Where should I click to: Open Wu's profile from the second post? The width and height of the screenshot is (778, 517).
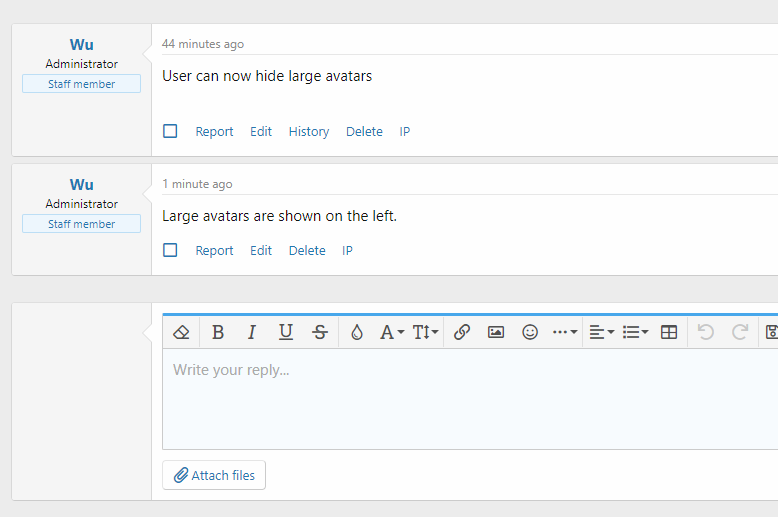pos(81,185)
